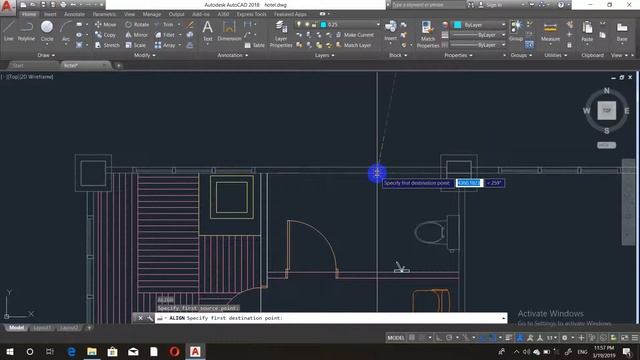Click the TOP face of ViewCube
The height and width of the screenshot is (360, 640).
(x=607, y=111)
